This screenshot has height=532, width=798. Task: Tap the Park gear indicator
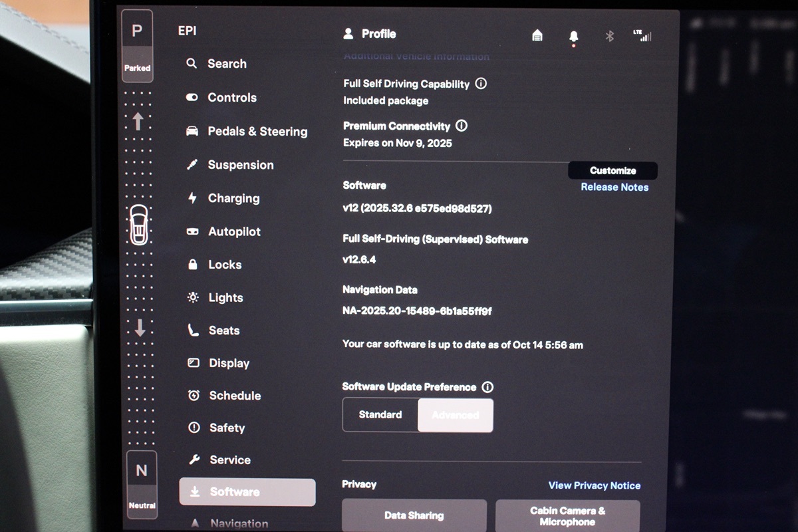coord(138,31)
